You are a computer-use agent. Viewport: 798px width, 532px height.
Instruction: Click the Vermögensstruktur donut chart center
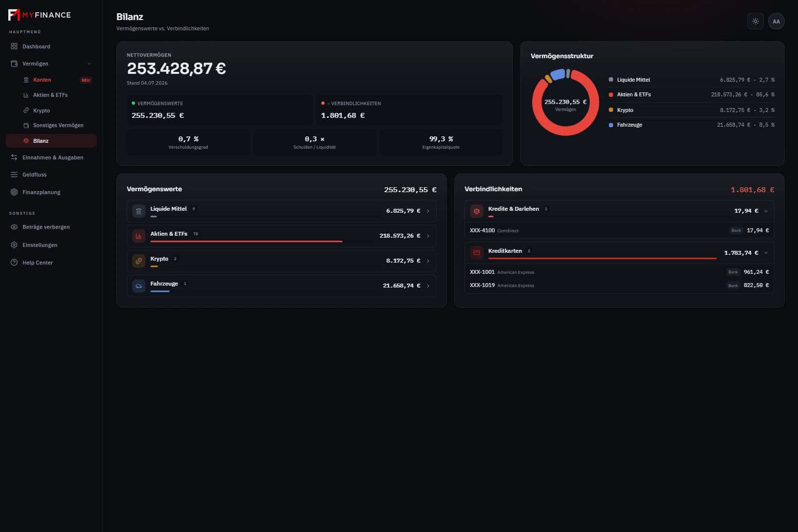click(x=565, y=103)
